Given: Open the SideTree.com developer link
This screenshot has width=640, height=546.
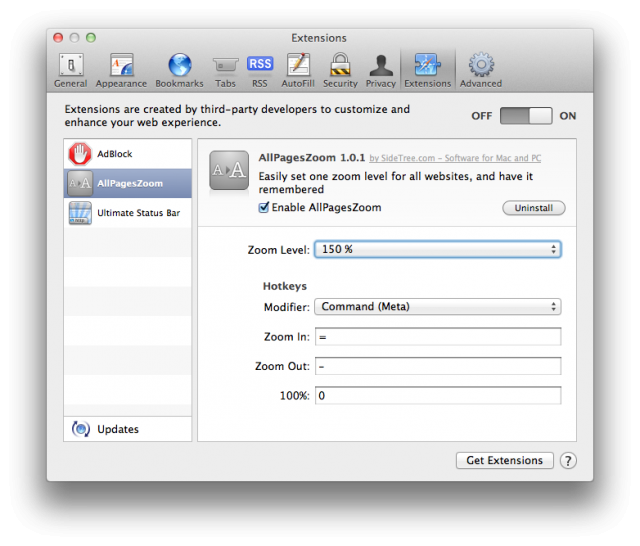Looking at the screenshot, I should coord(455,158).
